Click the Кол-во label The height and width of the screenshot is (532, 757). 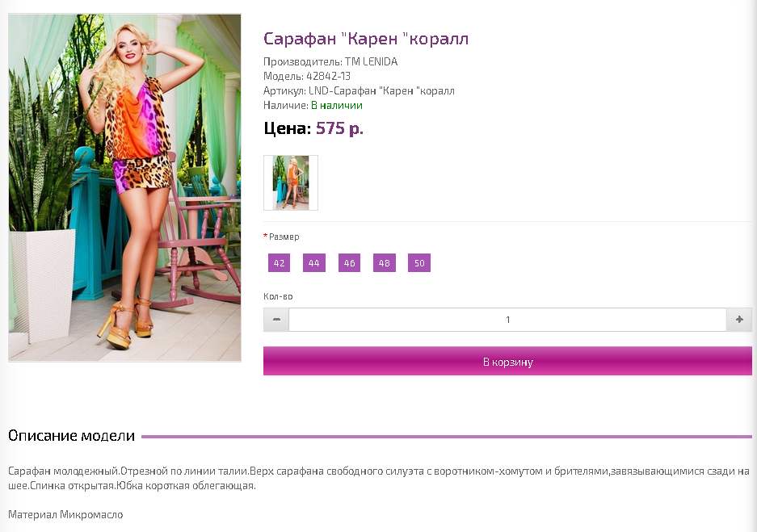pyautogui.click(x=278, y=296)
